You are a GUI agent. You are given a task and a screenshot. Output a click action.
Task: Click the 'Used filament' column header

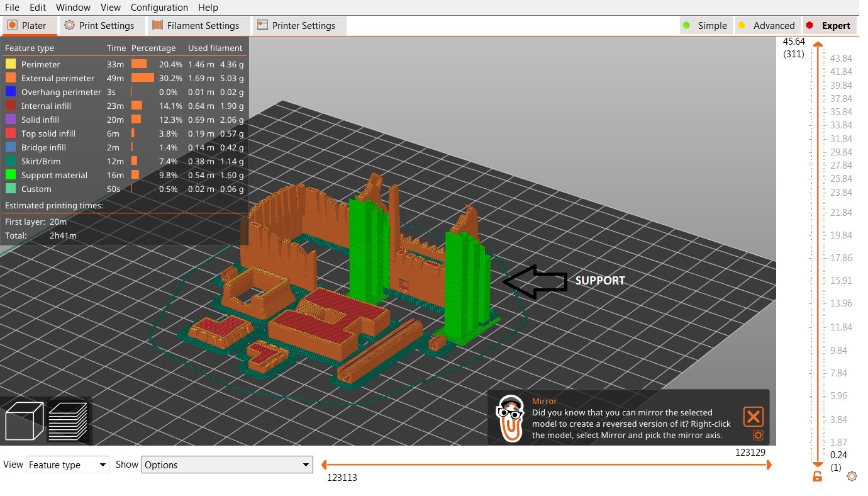215,48
